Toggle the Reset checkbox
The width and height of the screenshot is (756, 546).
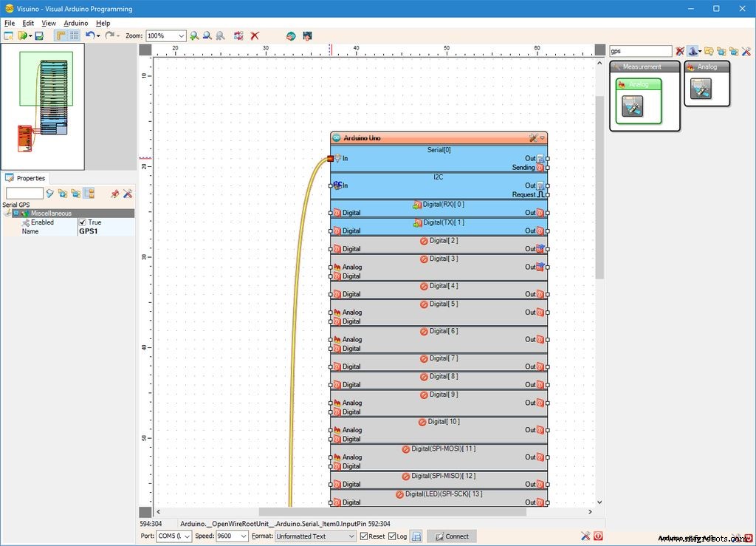[364, 536]
